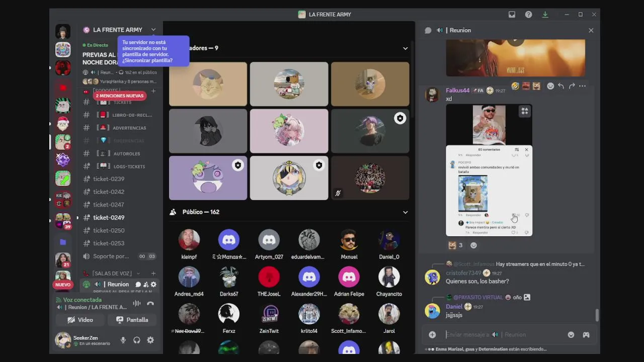
Task: Click the green download update icon
Action: [x=545, y=15]
